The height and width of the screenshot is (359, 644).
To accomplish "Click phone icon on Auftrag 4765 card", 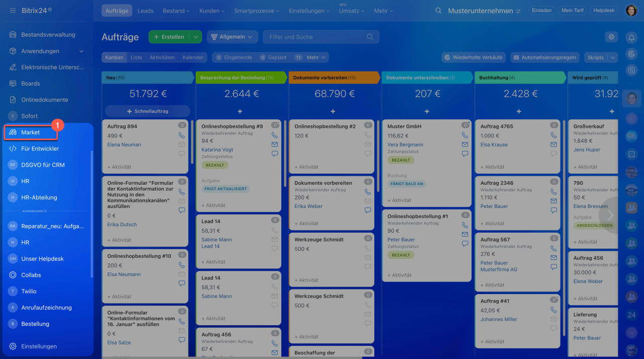I will click(x=554, y=135).
